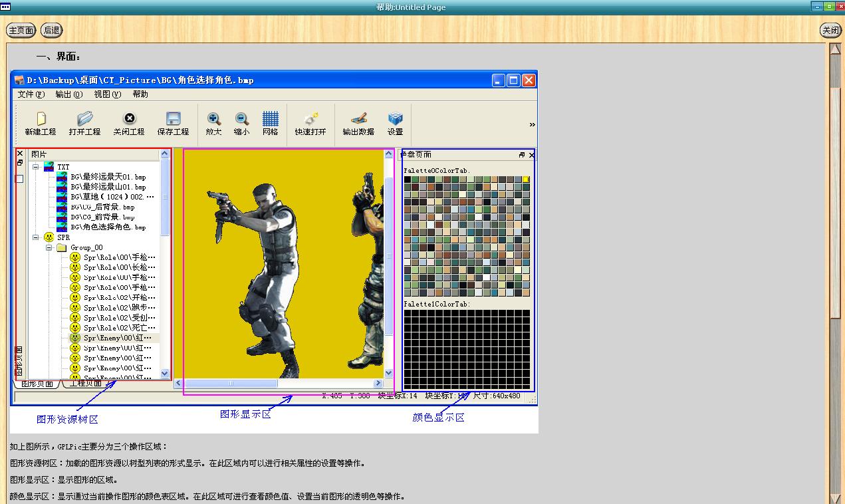Click the 新建工程 toolbar icon
The image size is (845, 504).
click(x=41, y=119)
